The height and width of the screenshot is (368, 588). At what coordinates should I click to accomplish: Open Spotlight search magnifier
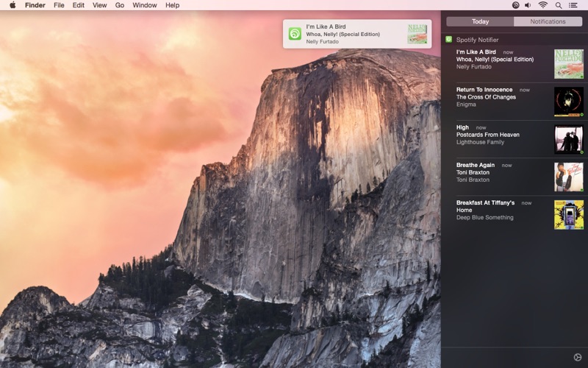coord(559,5)
